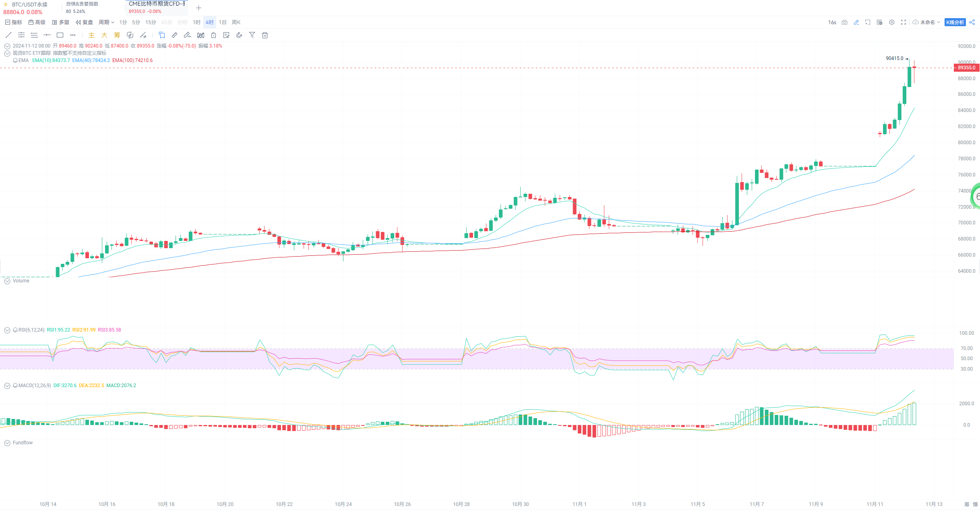Click the magnet snap icon
Viewport: 980px width, 510px height.
(x=239, y=35)
